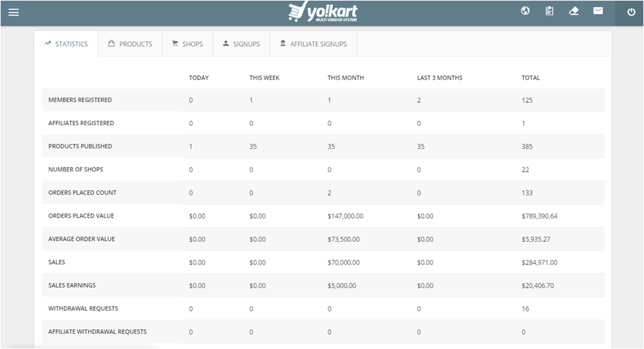Click the TODAY column header
Viewport: 644px width, 349px height.
[199, 78]
